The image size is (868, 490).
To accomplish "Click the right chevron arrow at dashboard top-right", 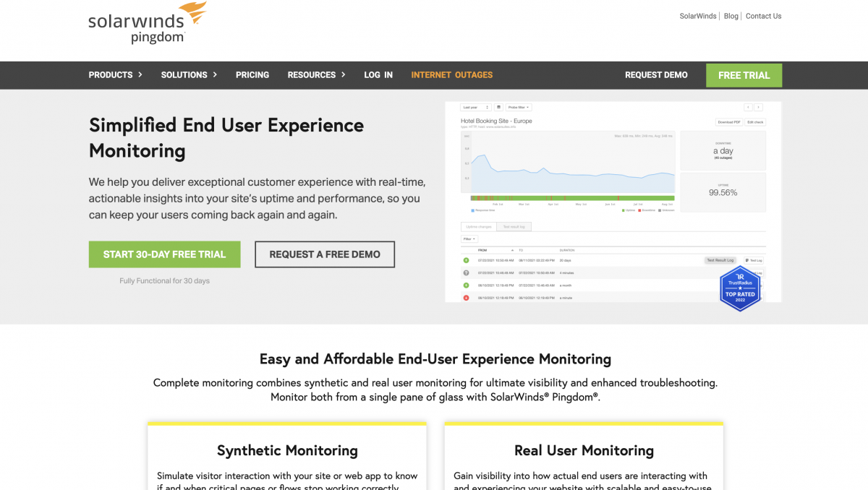I will point(758,107).
